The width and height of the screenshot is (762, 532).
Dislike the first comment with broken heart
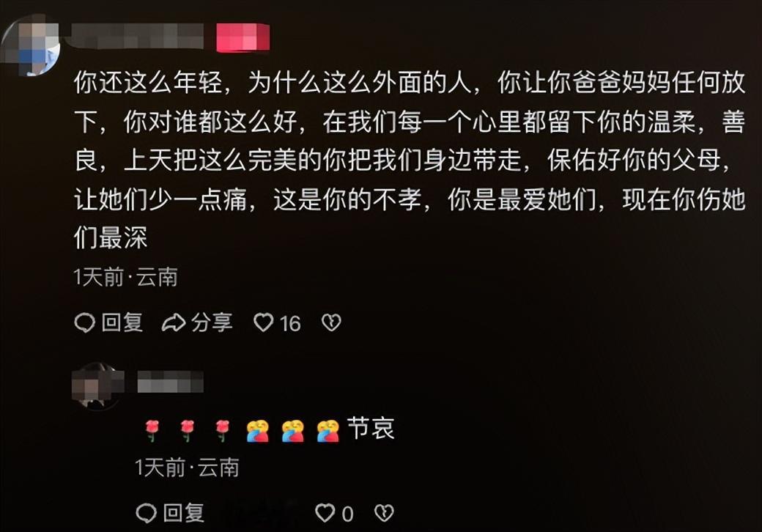(x=331, y=322)
